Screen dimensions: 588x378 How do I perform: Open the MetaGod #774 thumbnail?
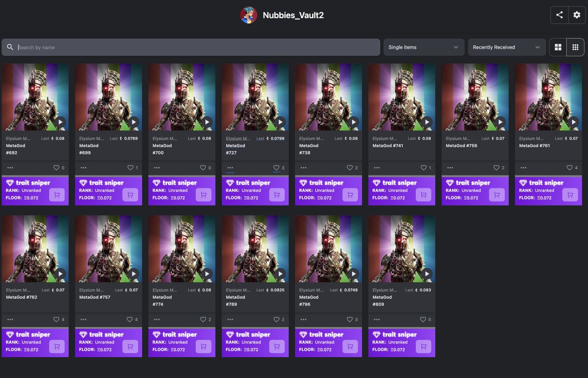pyautogui.click(x=181, y=248)
